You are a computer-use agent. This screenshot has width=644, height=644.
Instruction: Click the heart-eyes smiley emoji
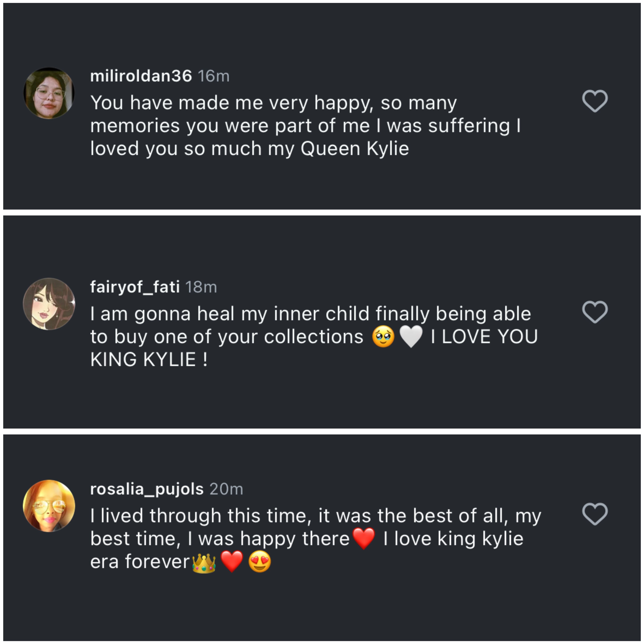260,562
